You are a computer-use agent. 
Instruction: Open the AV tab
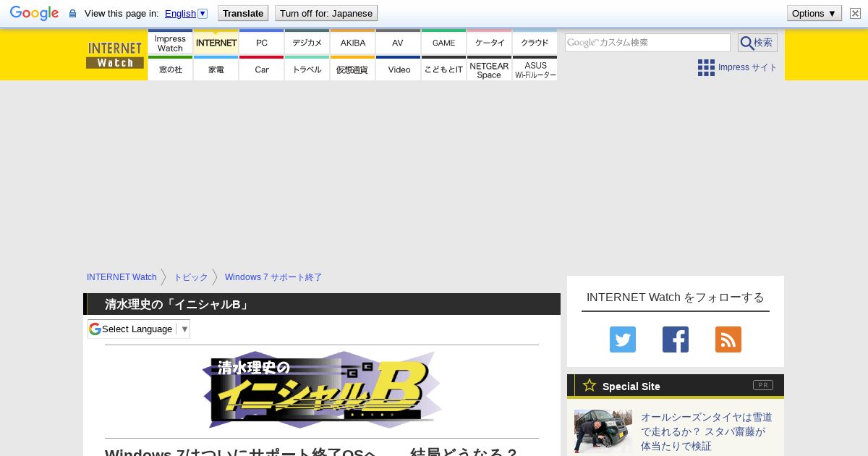coord(398,43)
